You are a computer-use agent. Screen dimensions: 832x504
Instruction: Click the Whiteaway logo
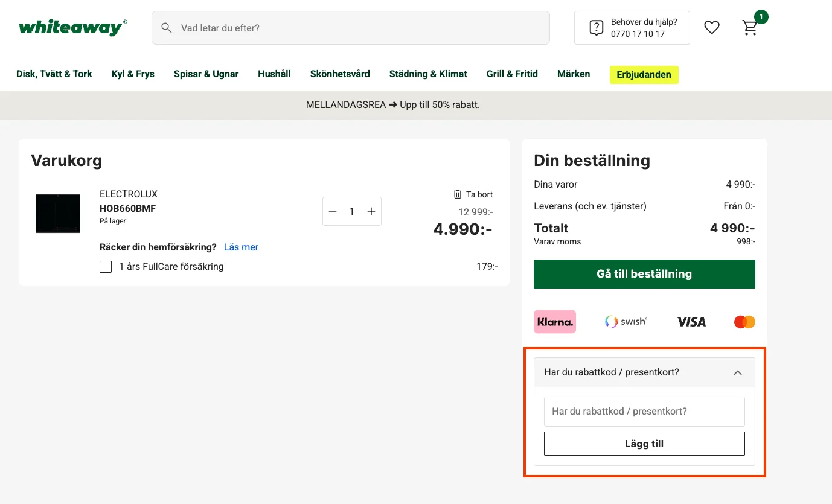(73, 28)
